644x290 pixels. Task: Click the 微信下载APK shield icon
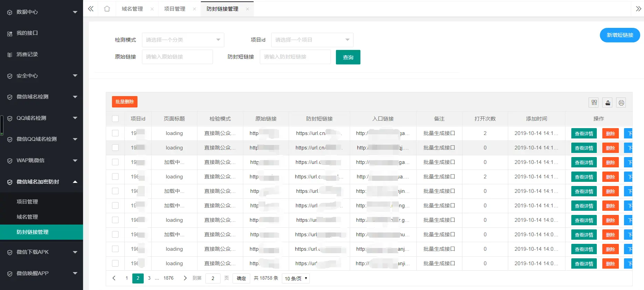[x=10, y=252]
